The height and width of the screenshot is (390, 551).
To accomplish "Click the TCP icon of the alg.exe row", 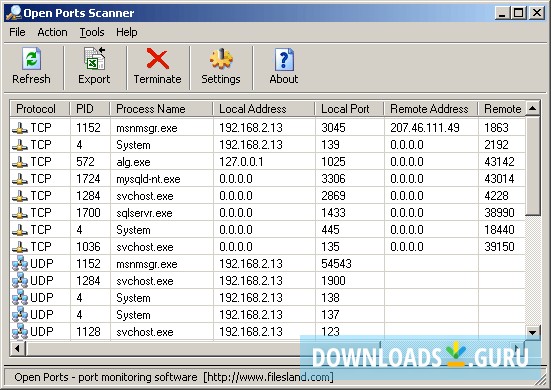I will tap(20, 162).
